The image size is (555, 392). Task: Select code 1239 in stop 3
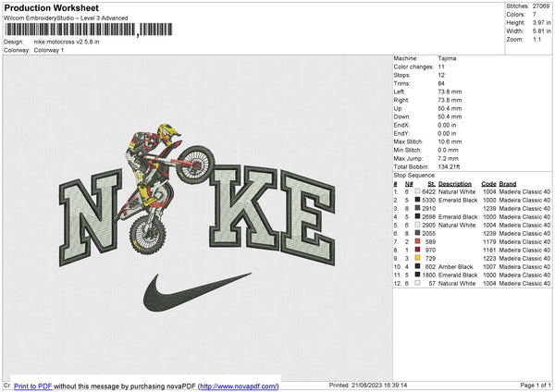489,209
